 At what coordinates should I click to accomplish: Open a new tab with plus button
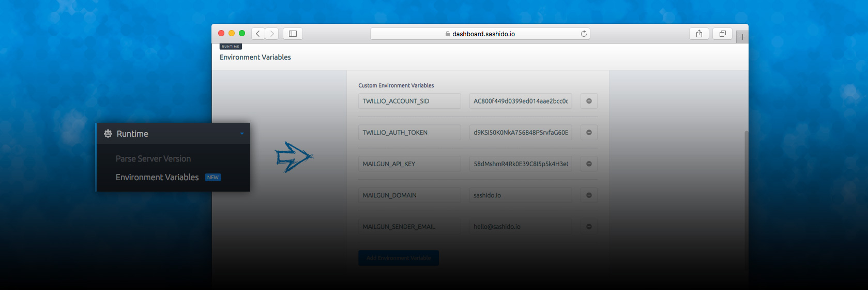click(x=742, y=37)
